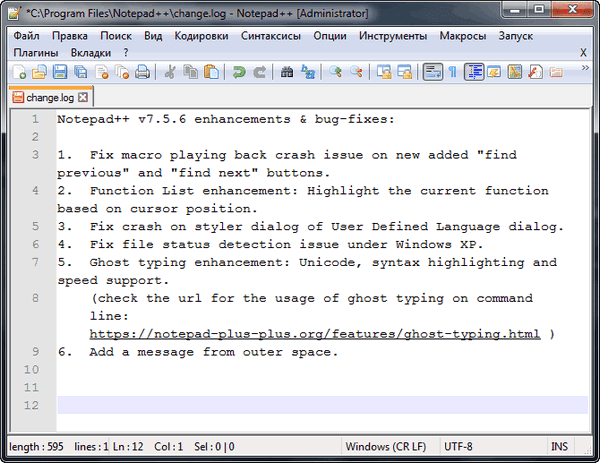Open the Плагины menu
The width and height of the screenshot is (600, 463).
coord(36,52)
